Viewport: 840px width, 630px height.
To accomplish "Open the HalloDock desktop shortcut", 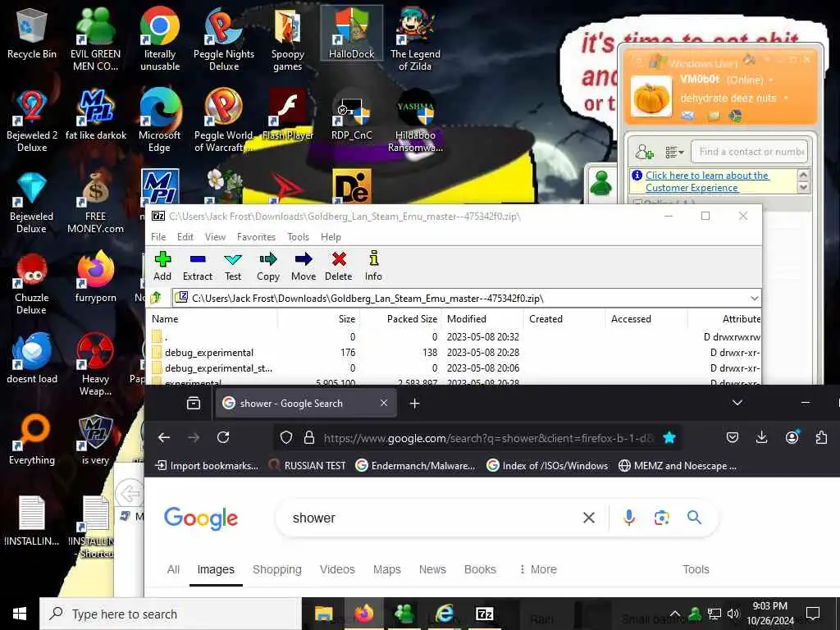I will [351, 33].
